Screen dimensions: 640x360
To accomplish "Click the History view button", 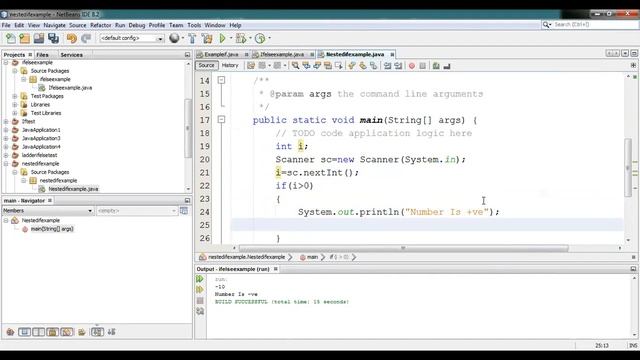I will [230, 65].
